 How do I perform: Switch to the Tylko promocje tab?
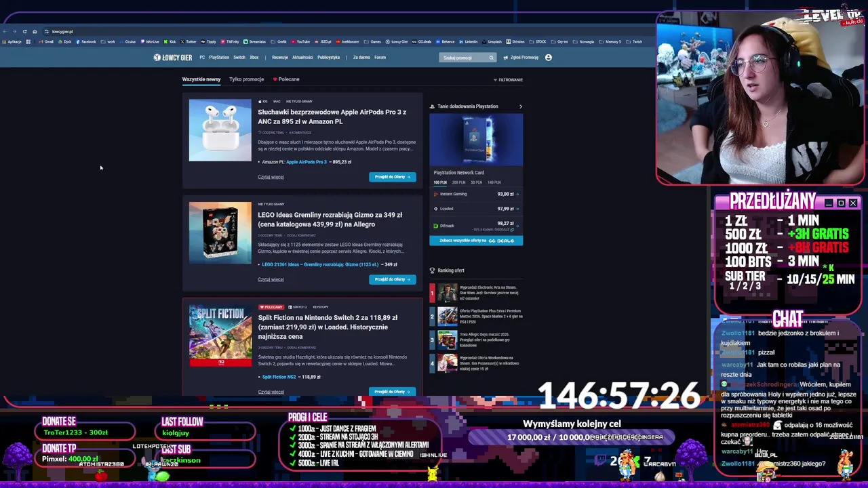pyautogui.click(x=246, y=79)
